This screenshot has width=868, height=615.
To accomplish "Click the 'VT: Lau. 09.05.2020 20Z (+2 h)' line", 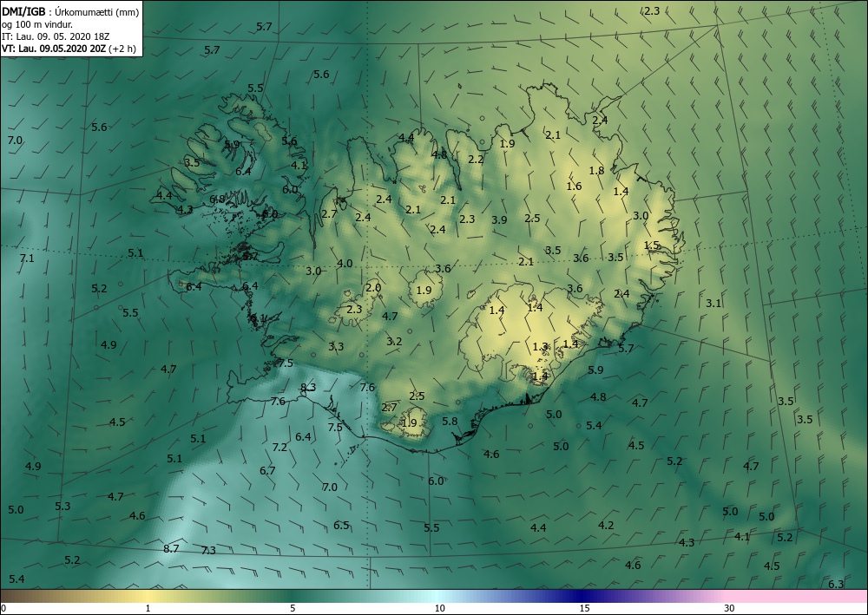I will click(x=69, y=49).
